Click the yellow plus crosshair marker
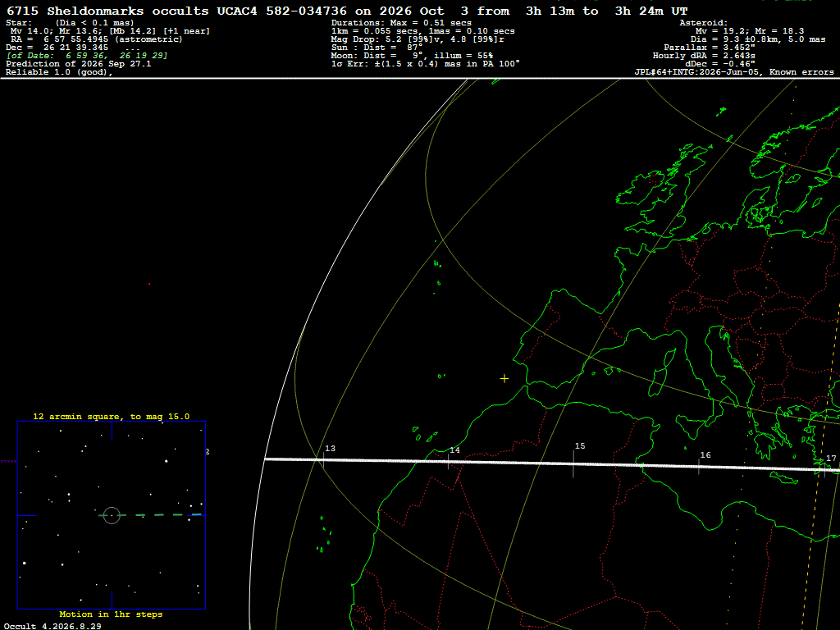 (x=504, y=379)
